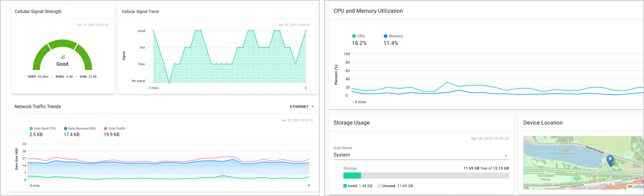
Task: Expand the System disk name dropdown arrow
Action: 506,156
